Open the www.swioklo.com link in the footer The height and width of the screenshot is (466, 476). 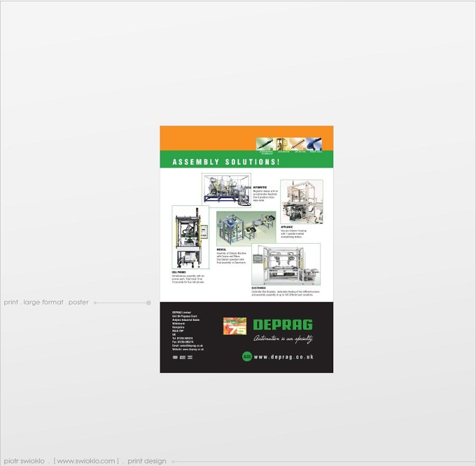(x=86, y=461)
